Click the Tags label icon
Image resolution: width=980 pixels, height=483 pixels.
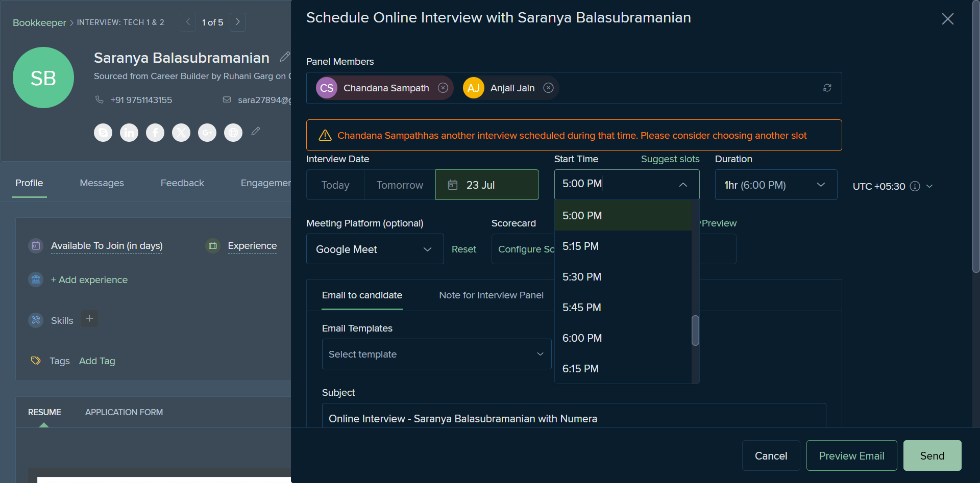[36, 361]
